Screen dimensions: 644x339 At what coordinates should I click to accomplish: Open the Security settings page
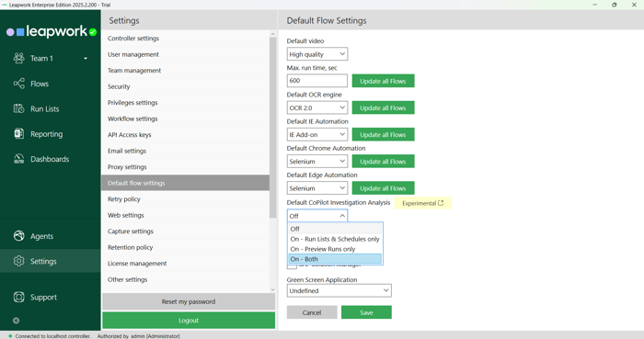185,86
